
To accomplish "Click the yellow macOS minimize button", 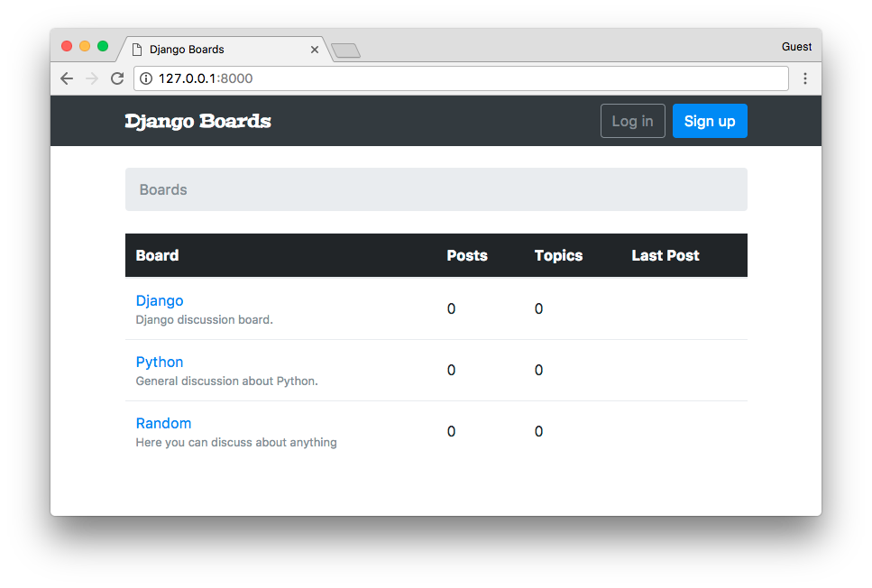I will [x=85, y=46].
